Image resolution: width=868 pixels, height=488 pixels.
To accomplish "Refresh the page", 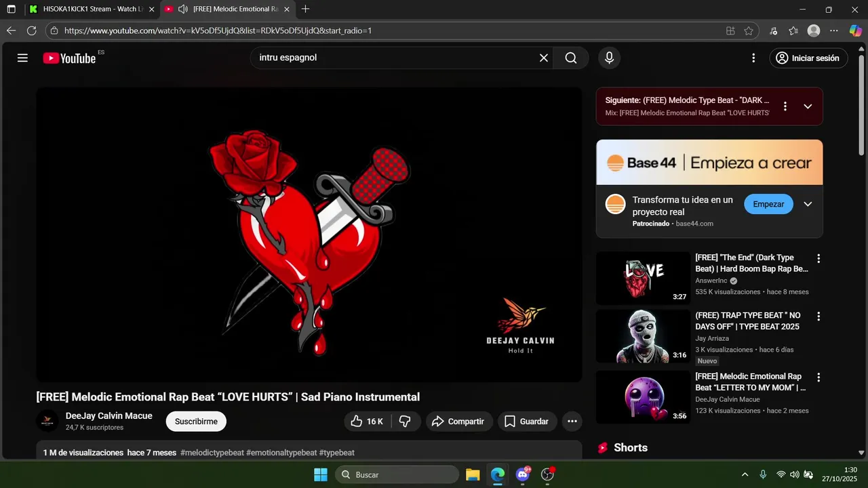I will coord(31,30).
